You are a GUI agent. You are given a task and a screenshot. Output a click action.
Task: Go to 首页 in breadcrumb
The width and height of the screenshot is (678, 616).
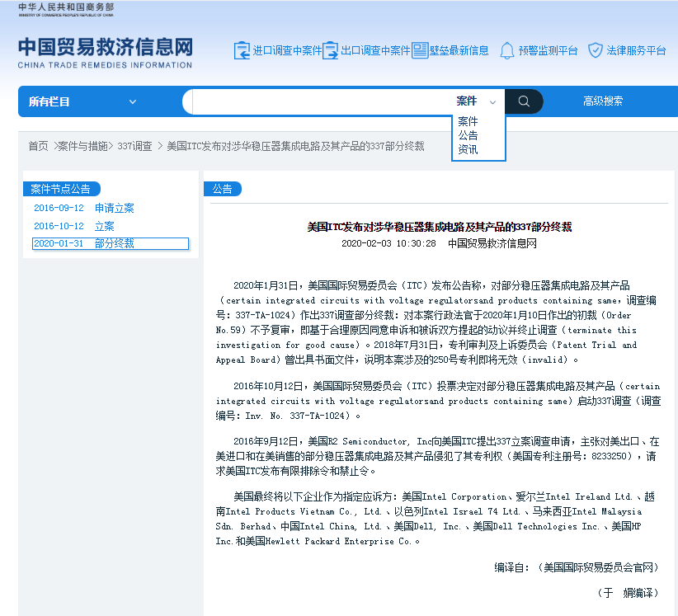pos(39,146)
